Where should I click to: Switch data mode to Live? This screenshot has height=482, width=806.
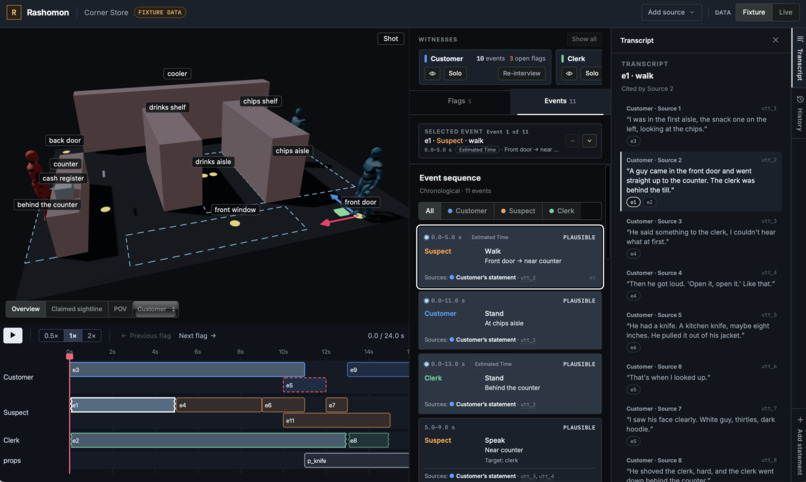tap(785, 12)
